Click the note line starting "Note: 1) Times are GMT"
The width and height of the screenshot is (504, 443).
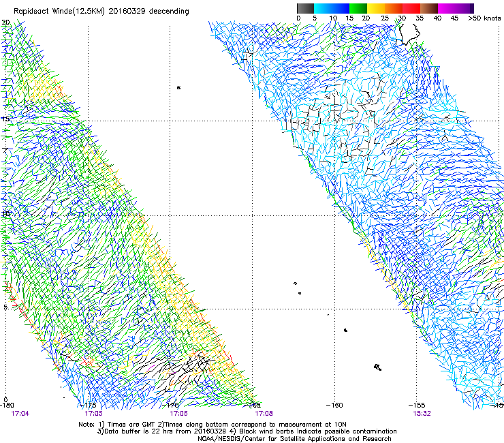point(212,425)
